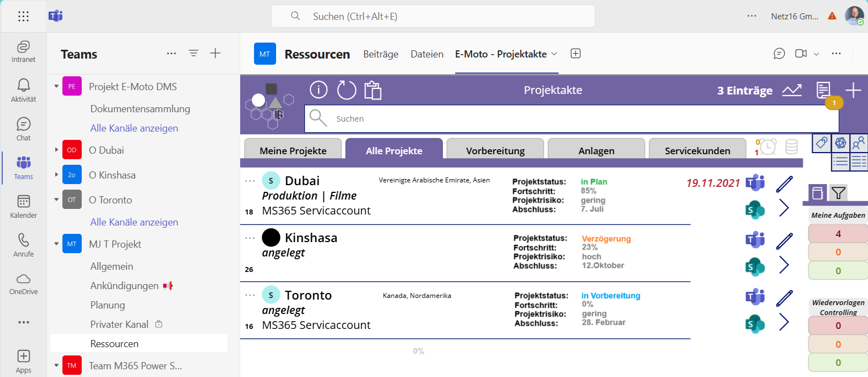
Task: Click the filter funnel icon above Meine Aufgaben
Action: [838, 193]
